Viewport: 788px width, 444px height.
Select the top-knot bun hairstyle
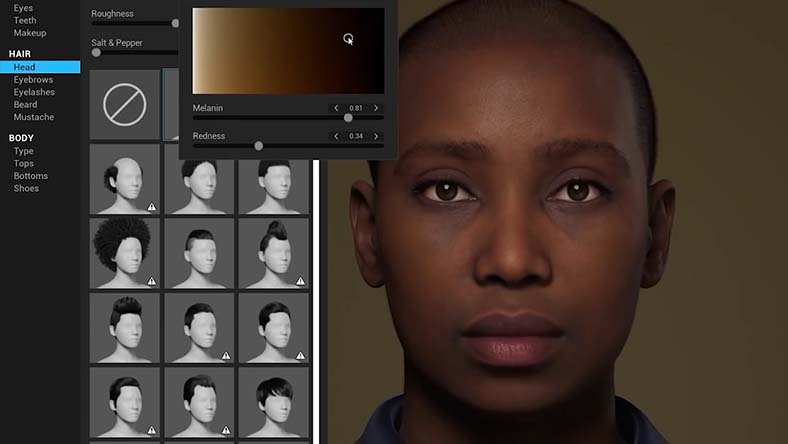273,253
